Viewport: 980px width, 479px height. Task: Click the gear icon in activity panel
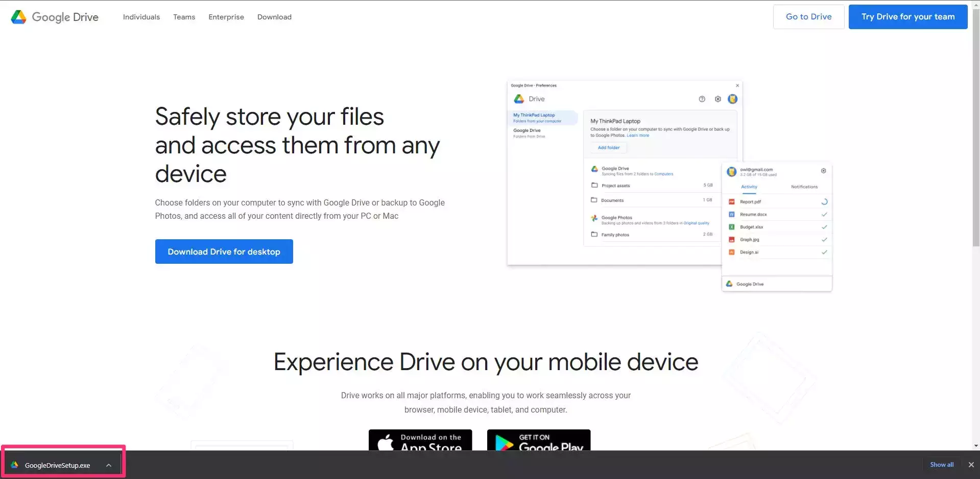point(823,171)
